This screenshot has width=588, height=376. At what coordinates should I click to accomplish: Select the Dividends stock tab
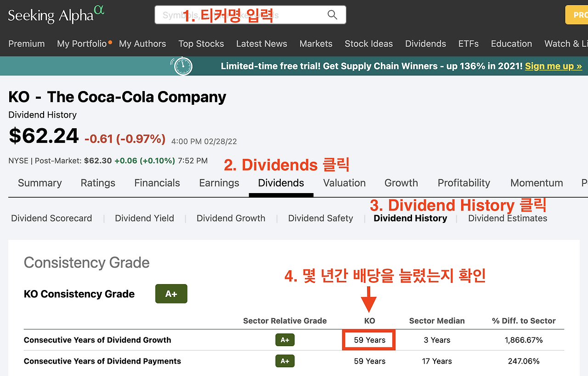click(x=281, y=183)
